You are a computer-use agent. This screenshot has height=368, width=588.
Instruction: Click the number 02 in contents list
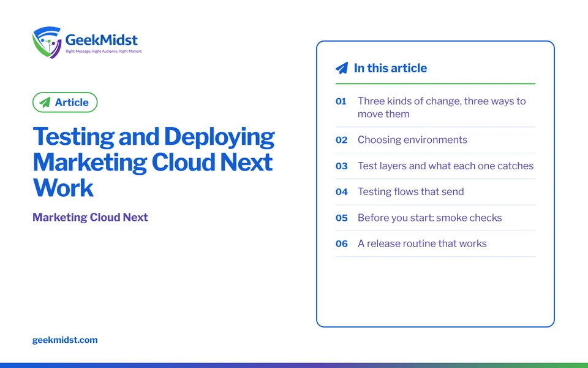coord(341,140)
